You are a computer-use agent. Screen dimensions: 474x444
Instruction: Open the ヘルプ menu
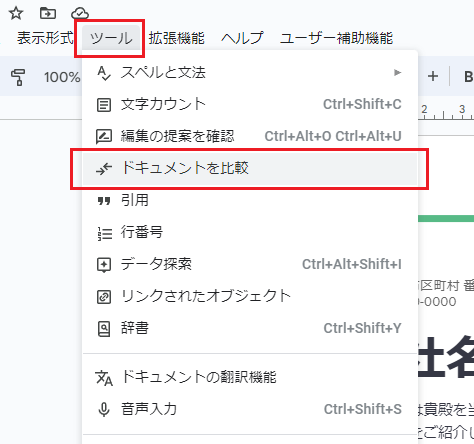[242, 38]
